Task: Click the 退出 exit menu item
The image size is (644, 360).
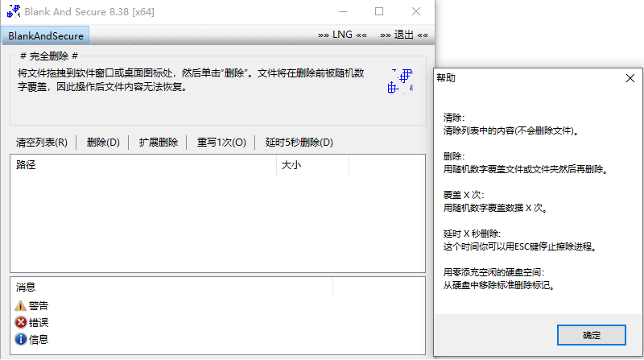Action: (403, 35)
